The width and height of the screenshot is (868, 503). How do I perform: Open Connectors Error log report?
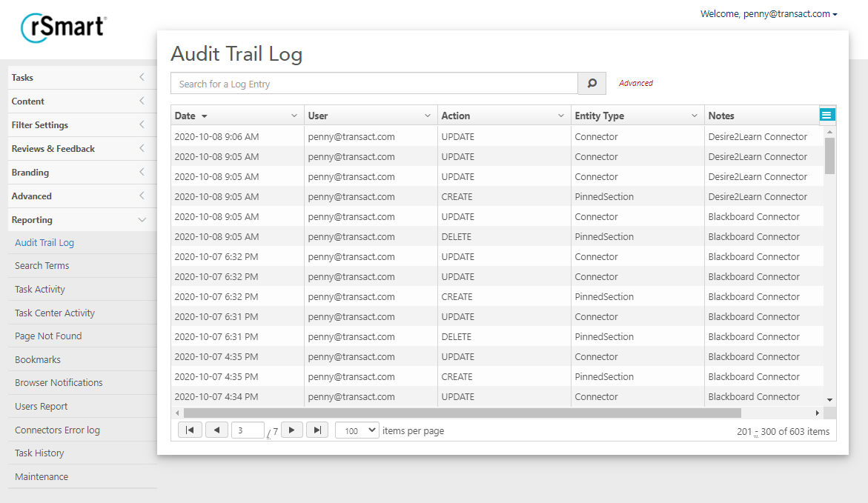[x=57, y=430]
